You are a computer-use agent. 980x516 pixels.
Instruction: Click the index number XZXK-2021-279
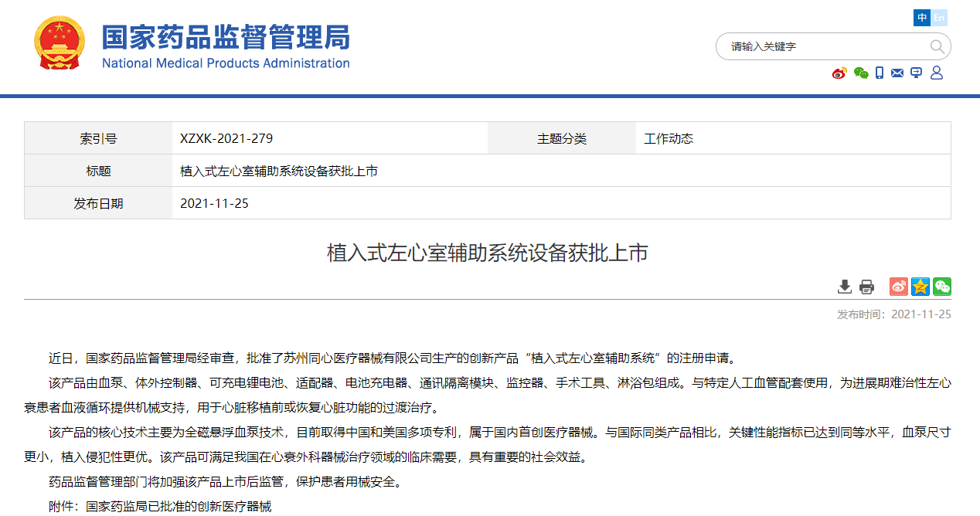[x=226, y=139]
